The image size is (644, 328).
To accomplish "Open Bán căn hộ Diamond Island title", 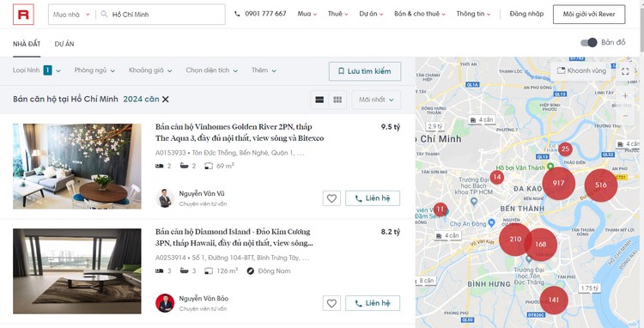I will pyautogui.click(x=234, y=238).
